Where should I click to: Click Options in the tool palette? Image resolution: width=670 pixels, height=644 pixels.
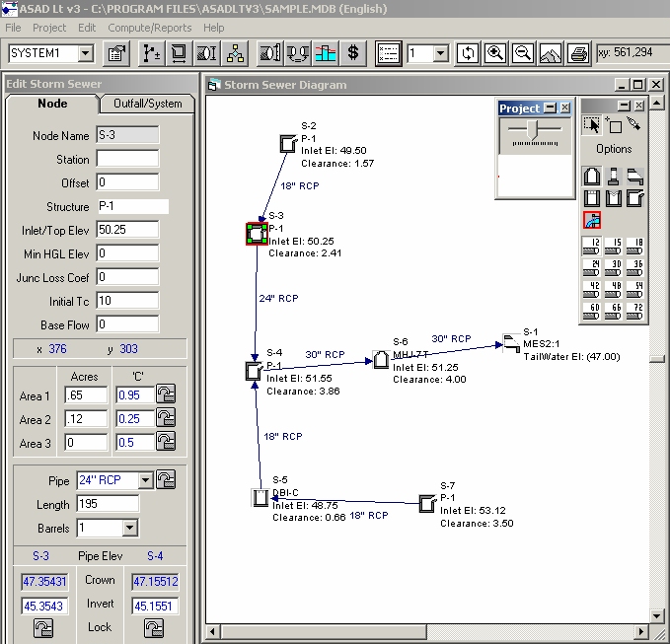(x=614, y=149)
